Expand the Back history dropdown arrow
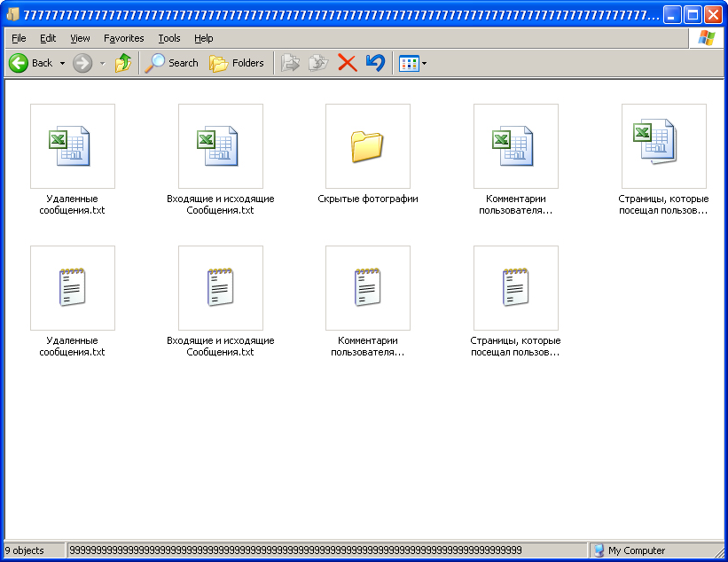This screenshot has height=562, width=728. tap(62, 63)
